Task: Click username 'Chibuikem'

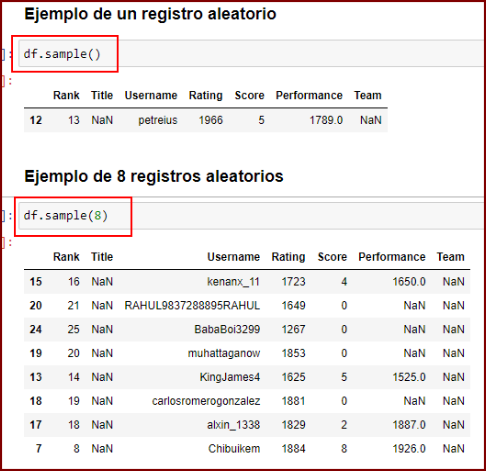Action: point(234,448)
